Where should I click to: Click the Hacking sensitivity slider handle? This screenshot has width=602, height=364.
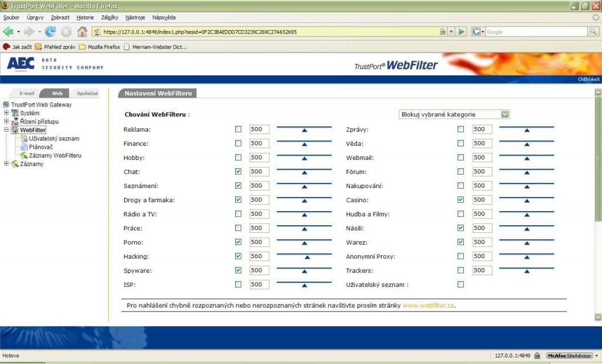pos(307,257)
